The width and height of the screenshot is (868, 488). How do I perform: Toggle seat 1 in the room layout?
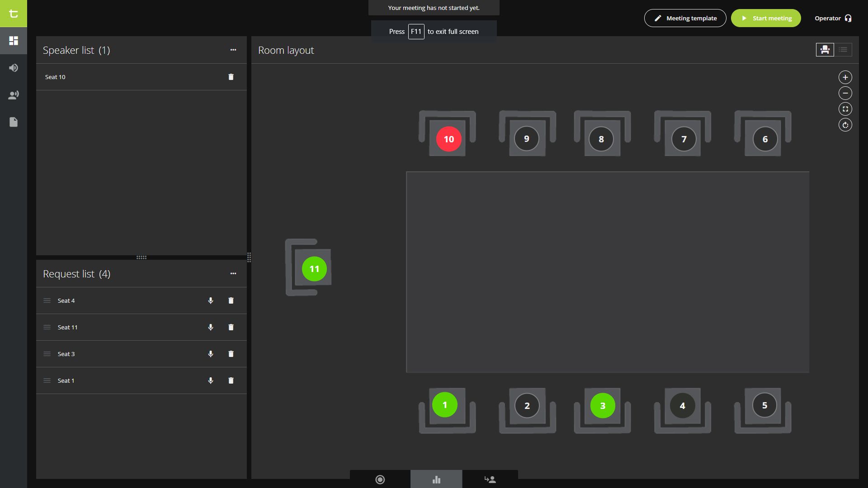tap(445, 405)
